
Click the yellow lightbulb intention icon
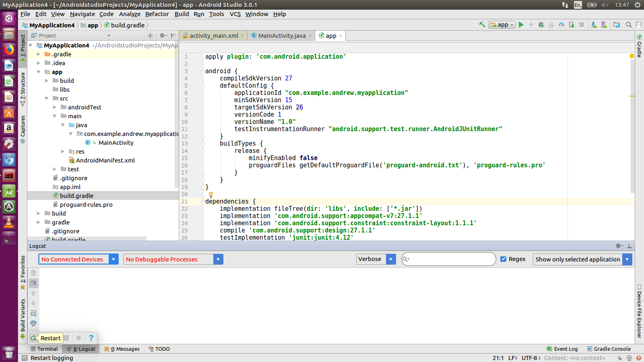coord(211,195)
